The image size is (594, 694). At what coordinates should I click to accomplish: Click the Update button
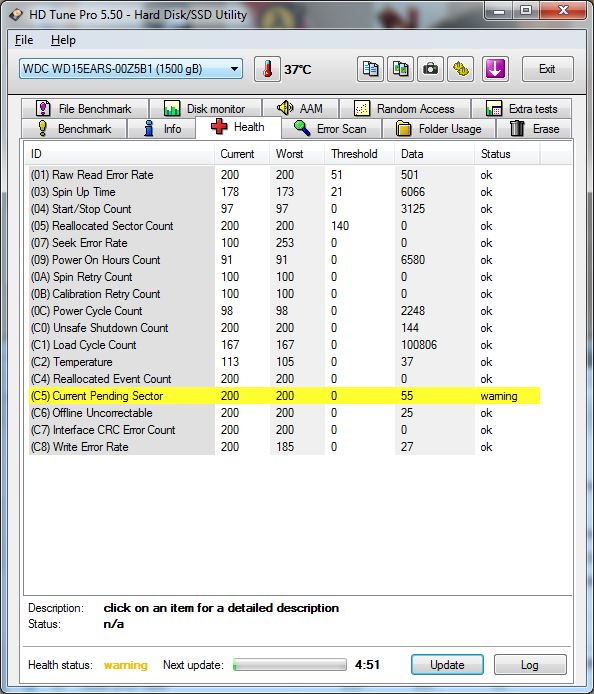447,665
